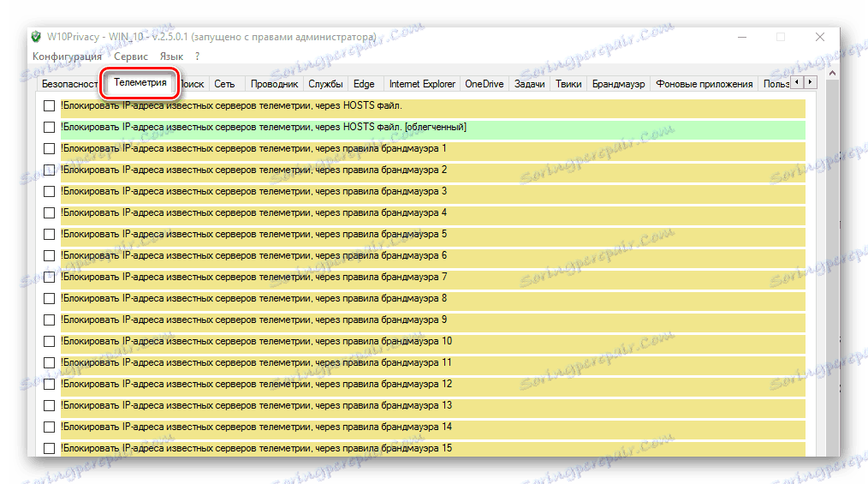This screenshot has width=868, height=484.
Task: Tick firewall rules 1 checkbox
Action: pos(50,149)
